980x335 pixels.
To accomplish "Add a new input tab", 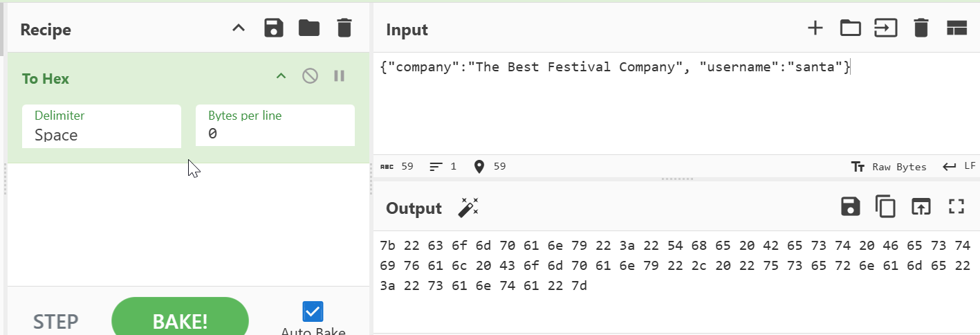I will [x=815, y=28].
